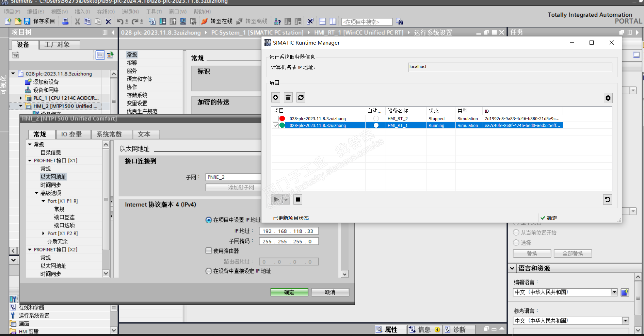Image resolution: width=644 pixels, height=336 pixels.
Task: Click the save project disk icon
Action: click(x=27, y=21)
